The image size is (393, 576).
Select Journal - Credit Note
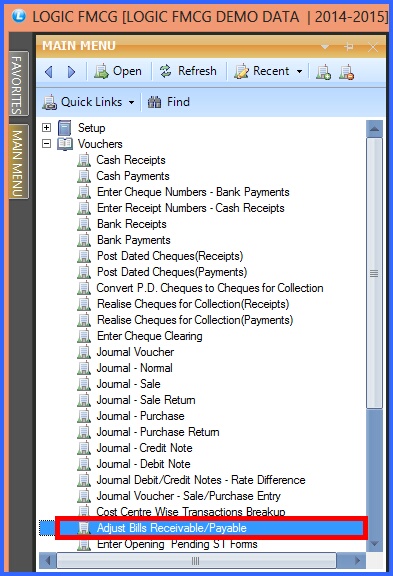pos(144,448)
